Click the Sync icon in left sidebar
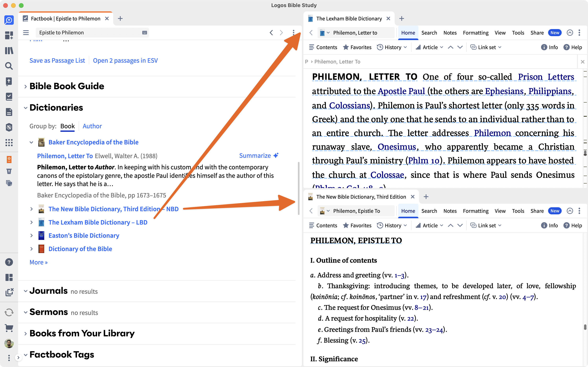588x367 pixels. [x=9, y=312]
